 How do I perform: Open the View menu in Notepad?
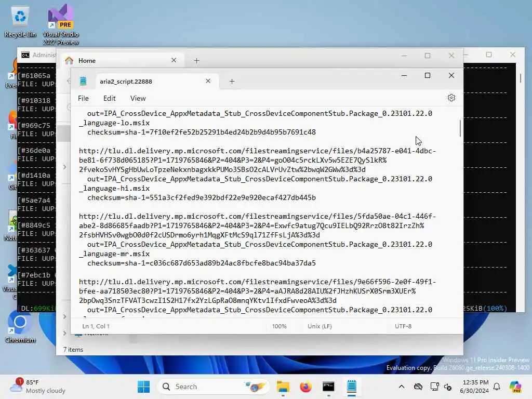click(x=138, y=98)
